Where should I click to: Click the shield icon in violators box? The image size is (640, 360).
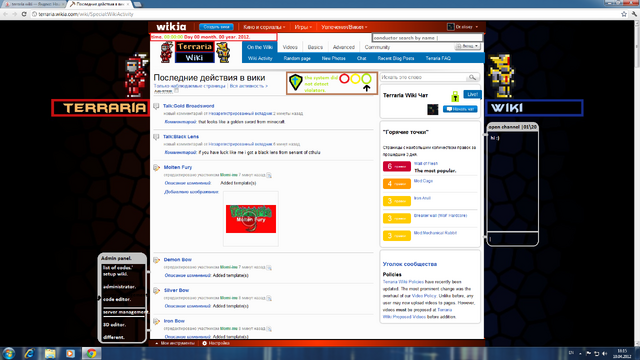click(x=295, y=82)
